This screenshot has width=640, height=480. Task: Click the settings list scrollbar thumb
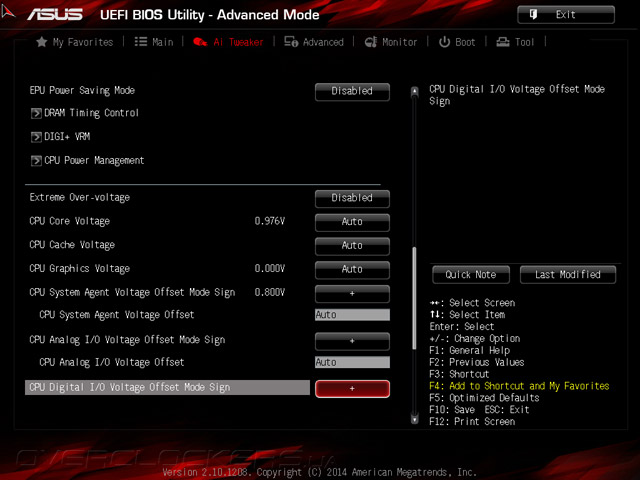(x=414, y=298)
